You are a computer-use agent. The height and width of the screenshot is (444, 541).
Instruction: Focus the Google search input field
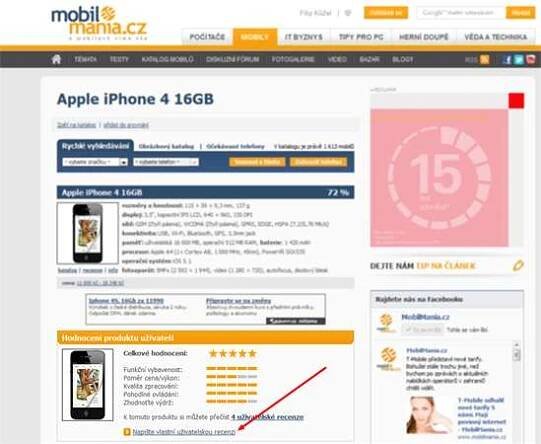click(460, 13)
